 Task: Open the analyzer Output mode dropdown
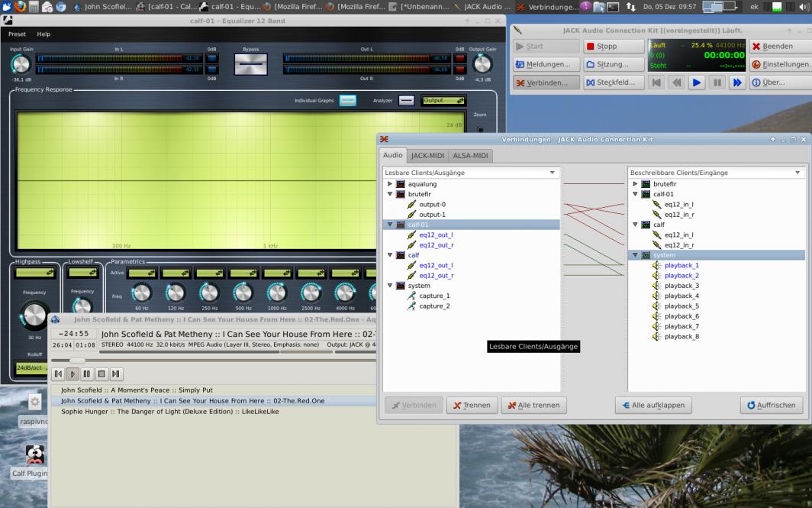[443, 100]
